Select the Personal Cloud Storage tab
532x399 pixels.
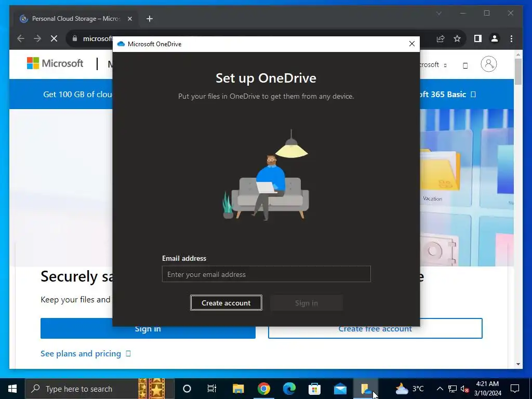point(76,19)
